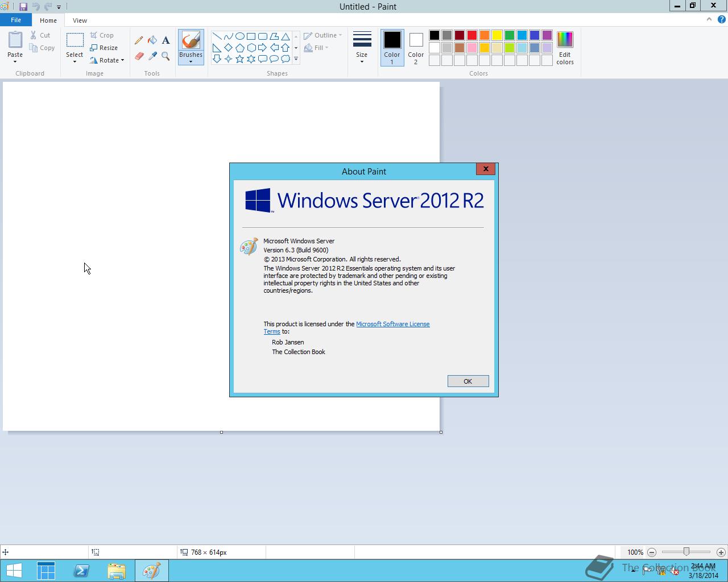Select the Fill with color bucket tool

tap(152, 40)
